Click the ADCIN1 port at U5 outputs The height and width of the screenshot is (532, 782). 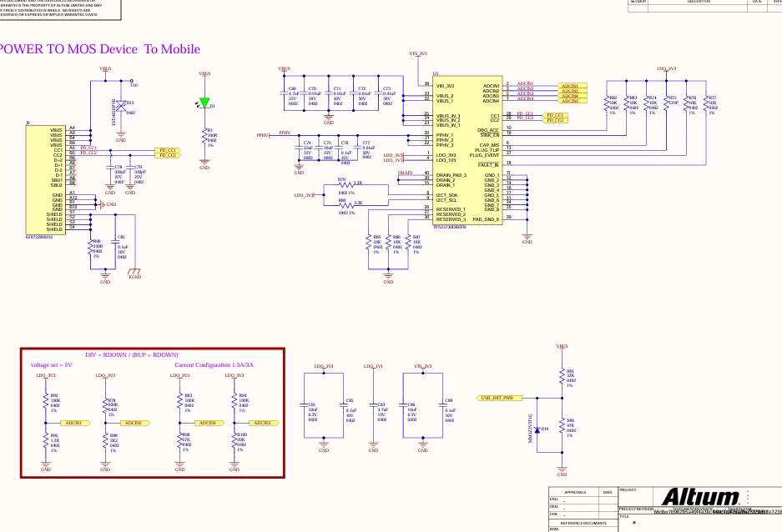572,86
